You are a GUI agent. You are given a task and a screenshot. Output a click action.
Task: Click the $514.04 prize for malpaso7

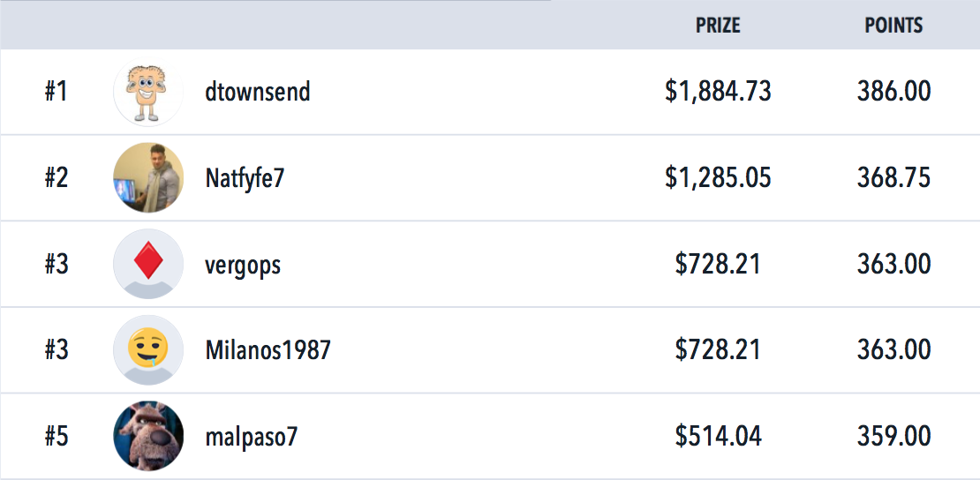pos(718,436)
